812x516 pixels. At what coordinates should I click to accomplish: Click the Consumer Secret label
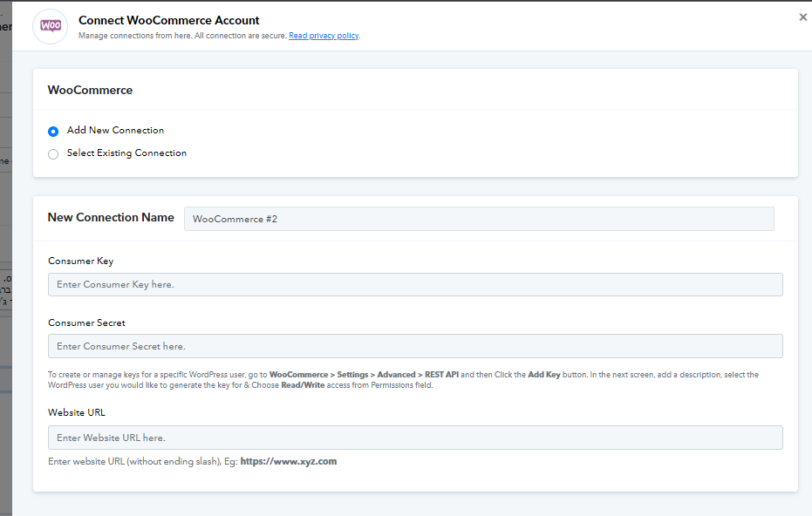tap(86, 323)
